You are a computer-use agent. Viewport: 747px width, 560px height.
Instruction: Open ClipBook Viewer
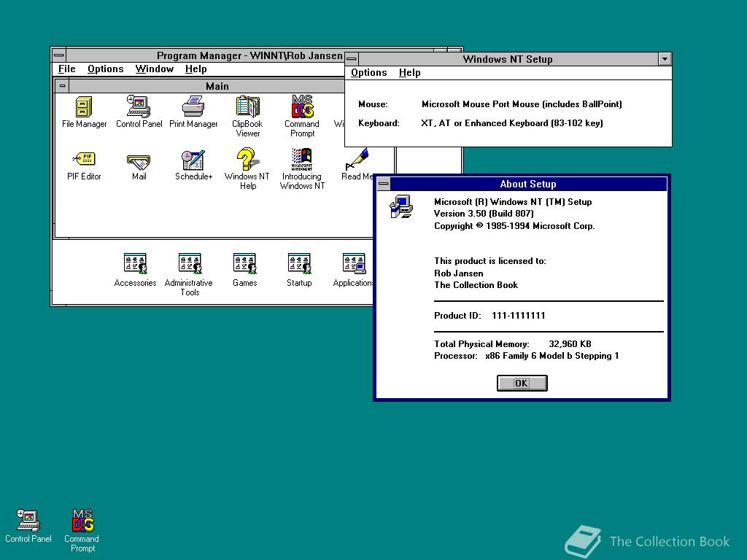pyautogui.click(x=247, y=107)
